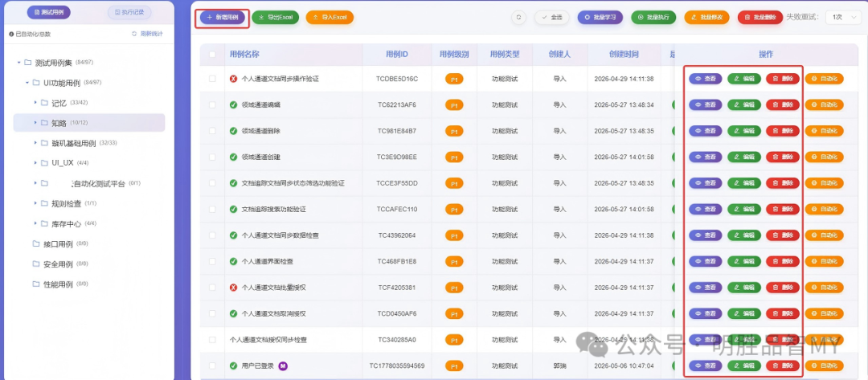
Task: Click 自动化 for case TC62213AF6
Action: [824, 104]
